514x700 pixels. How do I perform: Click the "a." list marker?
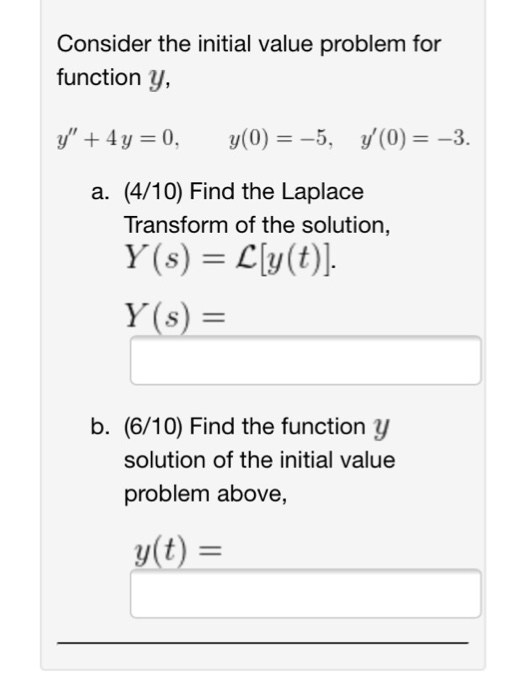pos(100,192)
